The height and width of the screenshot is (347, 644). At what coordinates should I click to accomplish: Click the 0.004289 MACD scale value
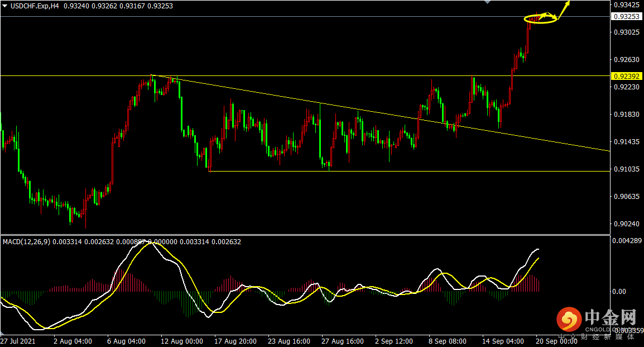pyautogui.click(x=627, y=240)
